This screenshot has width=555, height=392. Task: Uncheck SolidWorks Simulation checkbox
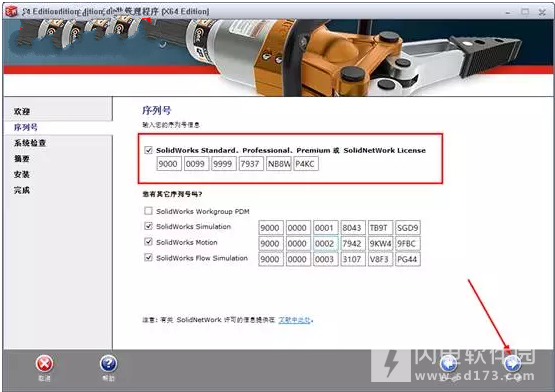click(x=148, y=226)
